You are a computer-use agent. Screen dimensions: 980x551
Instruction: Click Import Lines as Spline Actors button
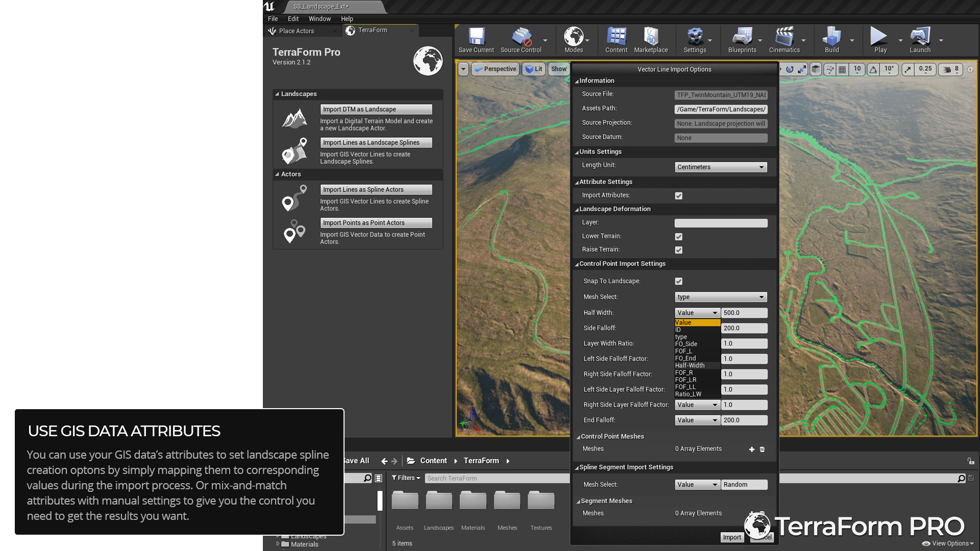tap(376, 190)
